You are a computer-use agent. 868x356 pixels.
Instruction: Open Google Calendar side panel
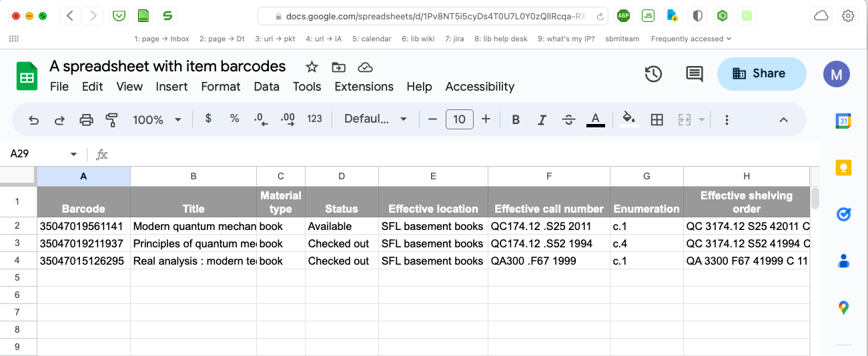(843, 121)
